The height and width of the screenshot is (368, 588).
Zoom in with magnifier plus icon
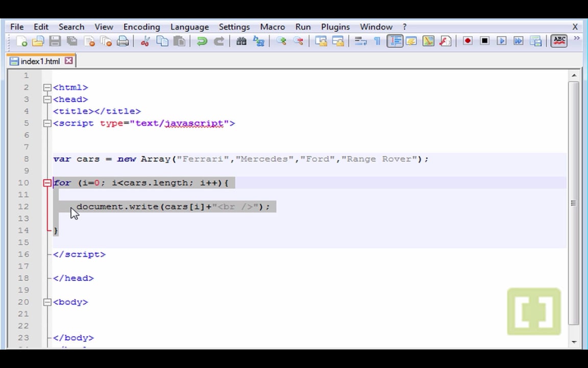(281, 41)
